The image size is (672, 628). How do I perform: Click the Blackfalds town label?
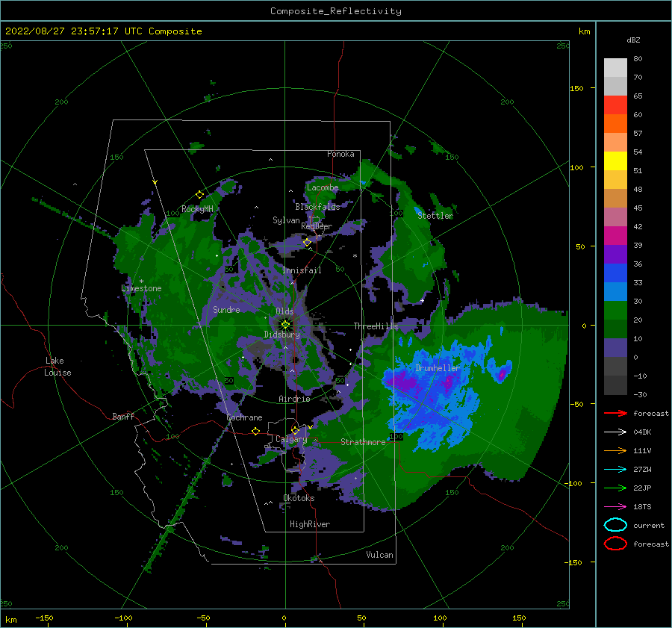(317, 207)
